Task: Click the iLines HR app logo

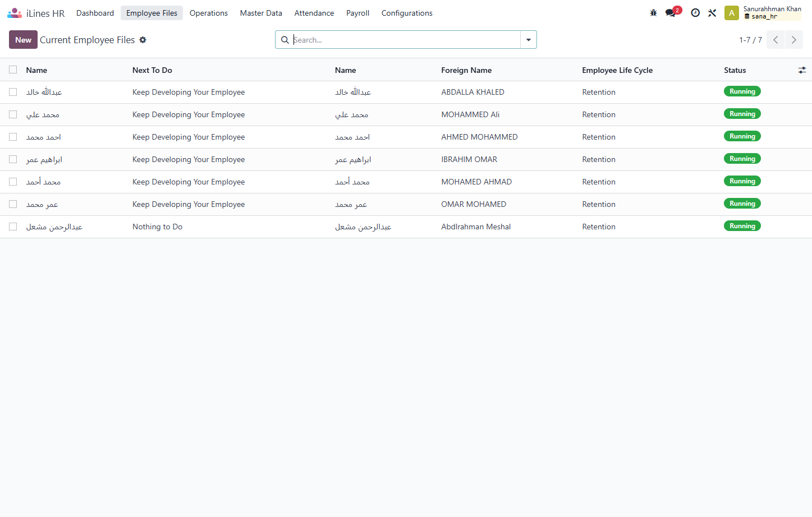Action: coord(15,13)
